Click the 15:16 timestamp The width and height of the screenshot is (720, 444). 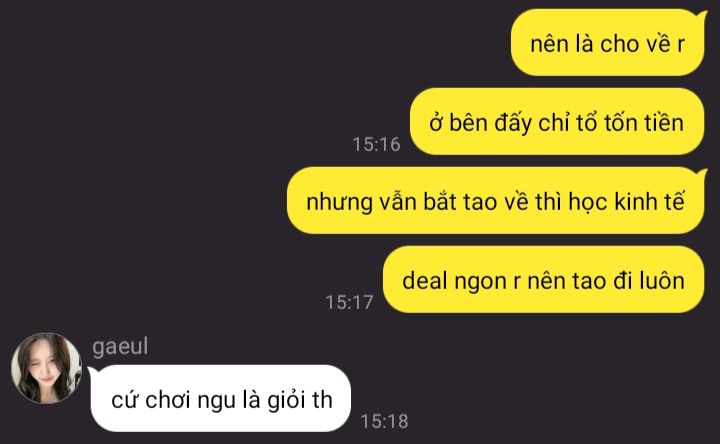pos(377,144)
